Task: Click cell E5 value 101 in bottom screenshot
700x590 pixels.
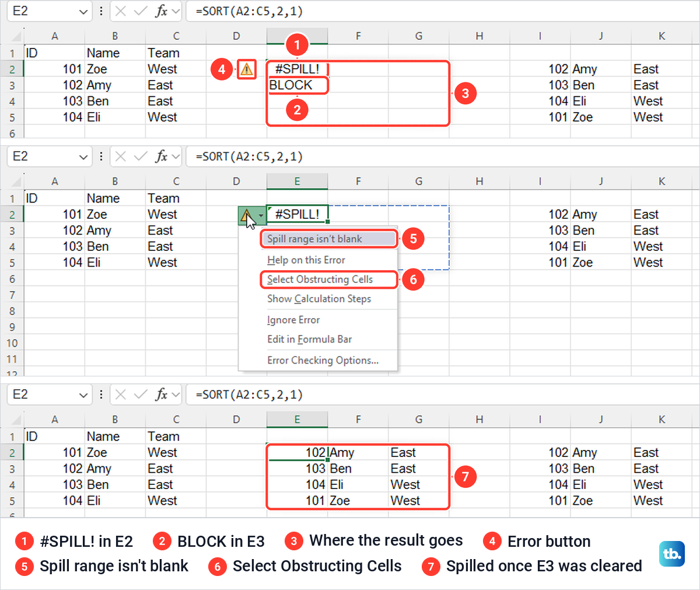Action: [297, 501]
